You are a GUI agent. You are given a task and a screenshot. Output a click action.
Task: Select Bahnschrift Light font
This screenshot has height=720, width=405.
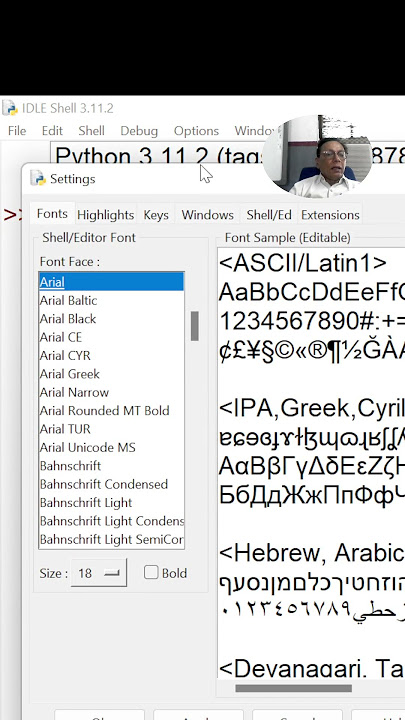(112, 502)
